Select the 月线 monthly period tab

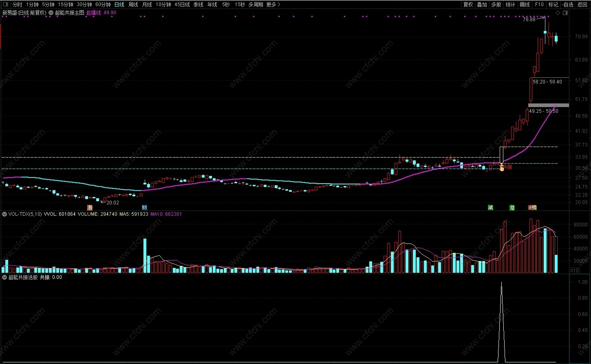pyautogui.click(x=147, y=5)
